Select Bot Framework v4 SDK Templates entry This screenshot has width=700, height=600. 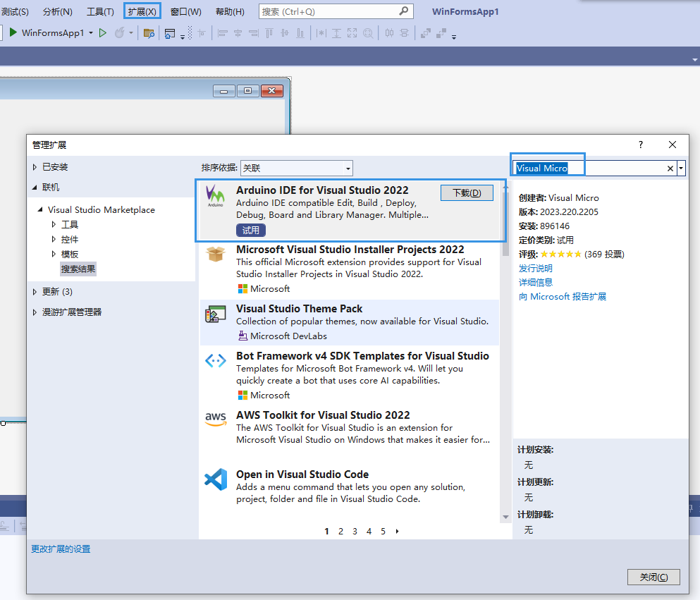coord(350,375)
